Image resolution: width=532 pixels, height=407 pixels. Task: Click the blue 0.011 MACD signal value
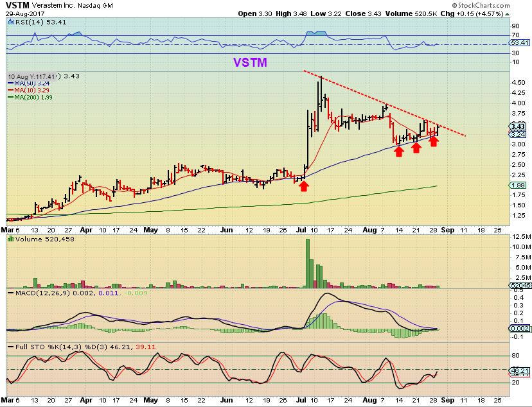pos(109,293)
